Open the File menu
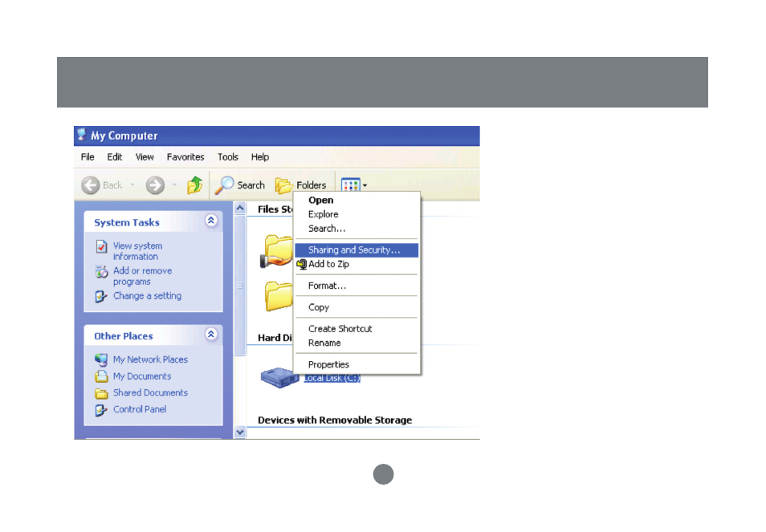 coord(88,157)
